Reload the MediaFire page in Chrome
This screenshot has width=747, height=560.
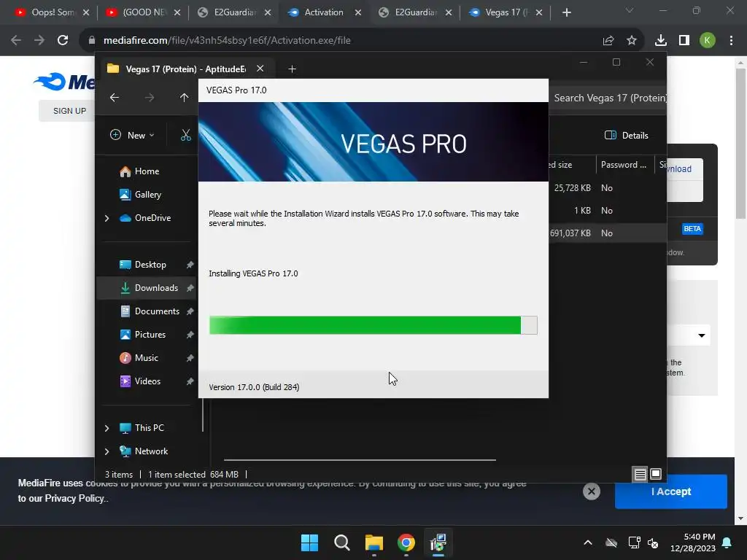(x=63, y=41)
